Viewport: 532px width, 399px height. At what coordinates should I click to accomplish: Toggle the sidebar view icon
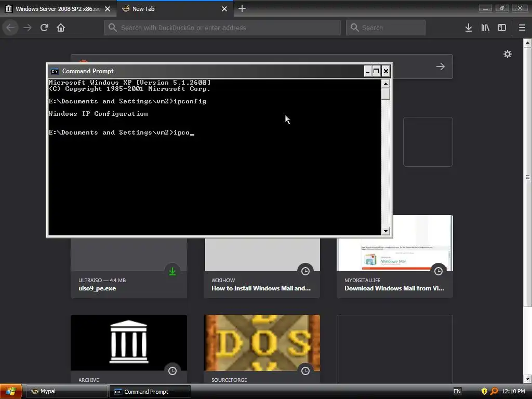(x=502, y=28)
